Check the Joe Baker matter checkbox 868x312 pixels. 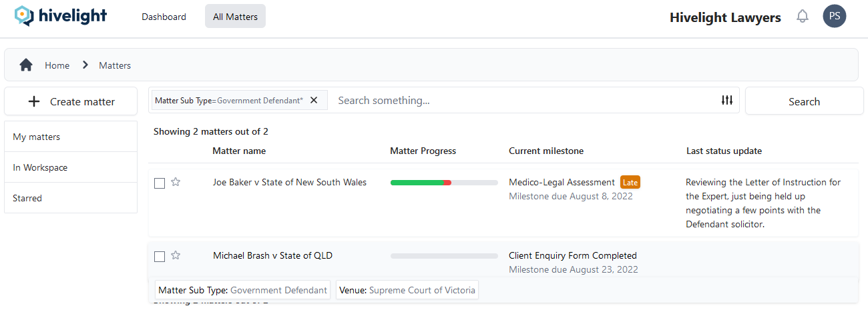coord(160,183)
